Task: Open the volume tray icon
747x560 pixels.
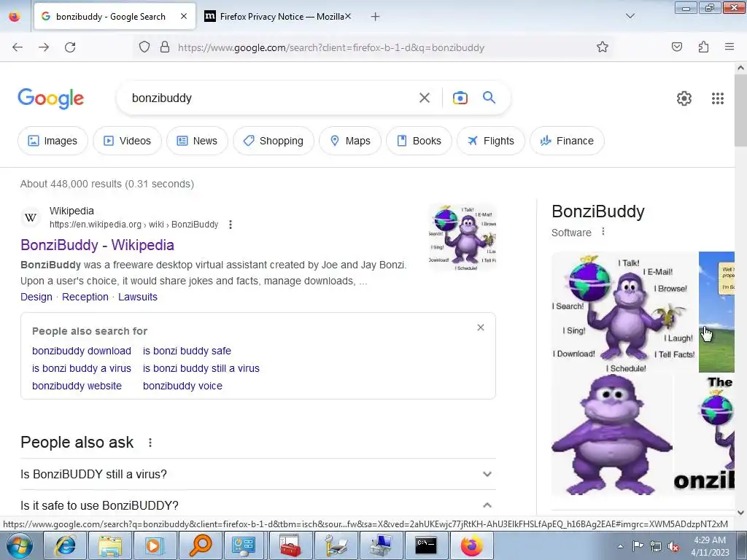Action: coord(673,546)
